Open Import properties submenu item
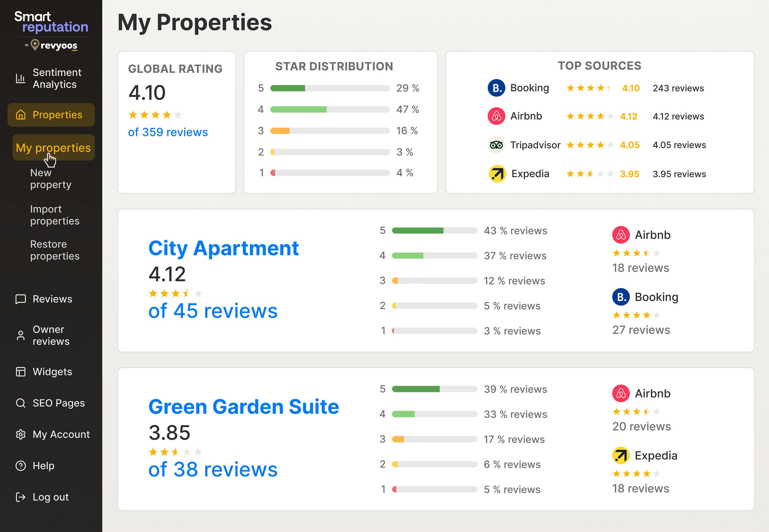This screenshot has height=532, width=769. click(x=55, y=215)
